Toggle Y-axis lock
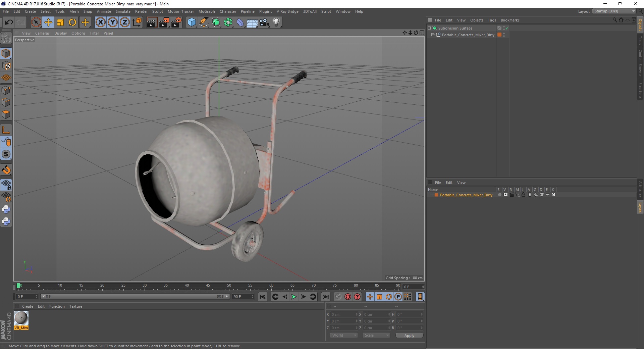 [113, 22]
